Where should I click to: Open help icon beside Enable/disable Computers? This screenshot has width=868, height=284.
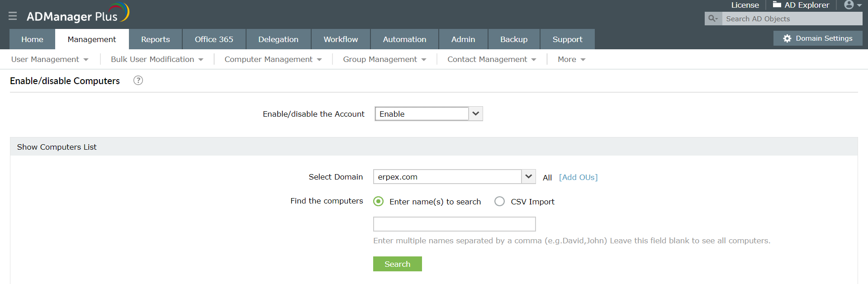(138, 80)
